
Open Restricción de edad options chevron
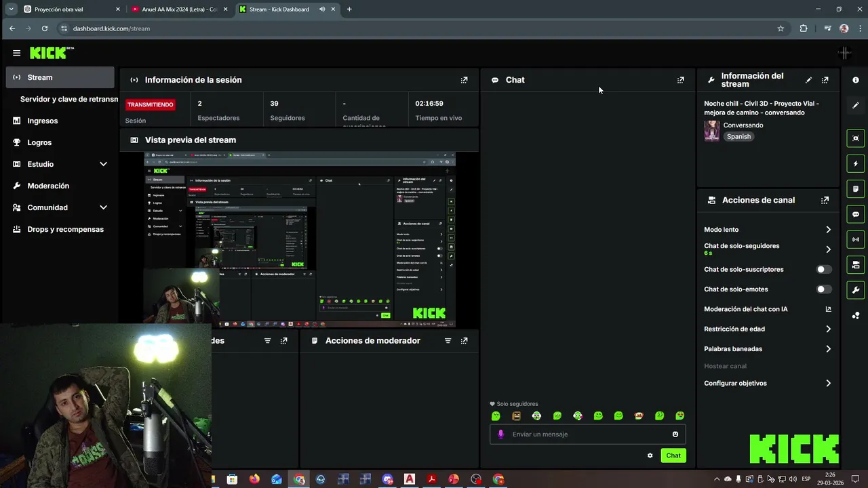click(x=828, y=329)
